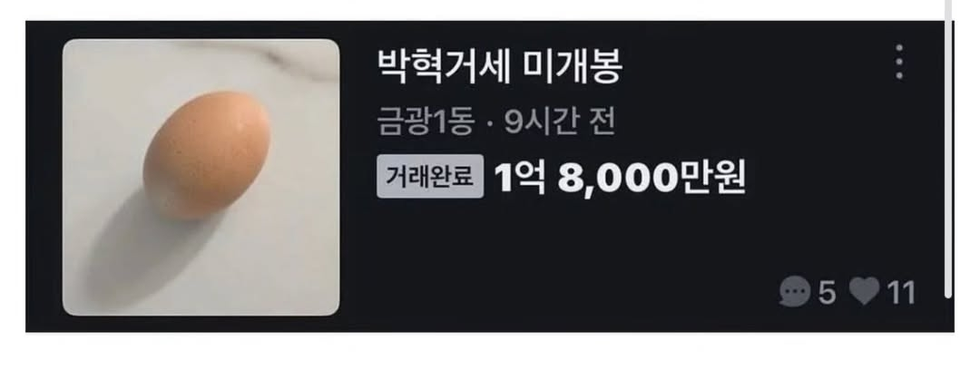980x389 pixels.
Task: Select the price 1억 8,000만원
Action: click(x=620, y=178)
